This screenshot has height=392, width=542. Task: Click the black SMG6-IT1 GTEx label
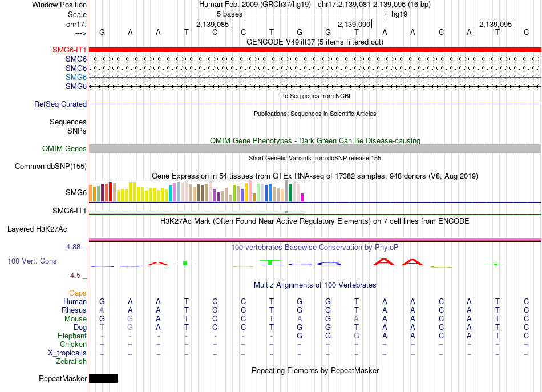[69, 211]
